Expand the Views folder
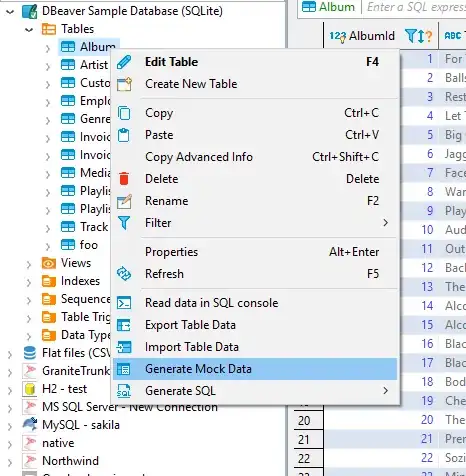 29,264
